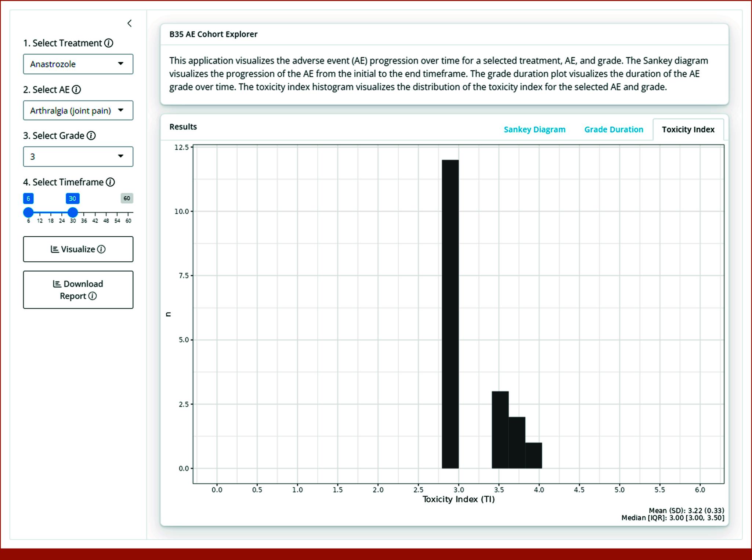Screen dimensions: 752x560
Task: Click the 12.5 y-axis tick label
Action: [181, 147]
